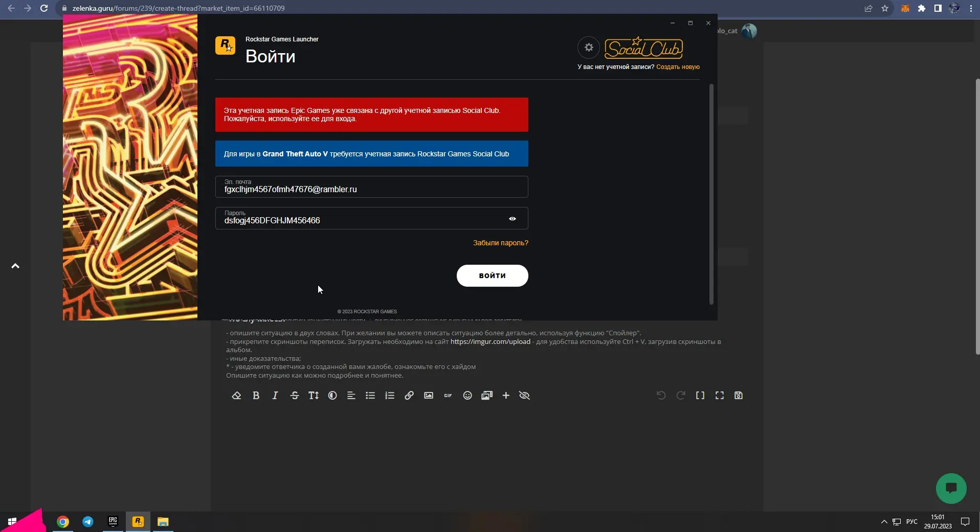Toggle the browser side panel
The height and width of the screenshot is (532, 980).
tap(938, 8)
